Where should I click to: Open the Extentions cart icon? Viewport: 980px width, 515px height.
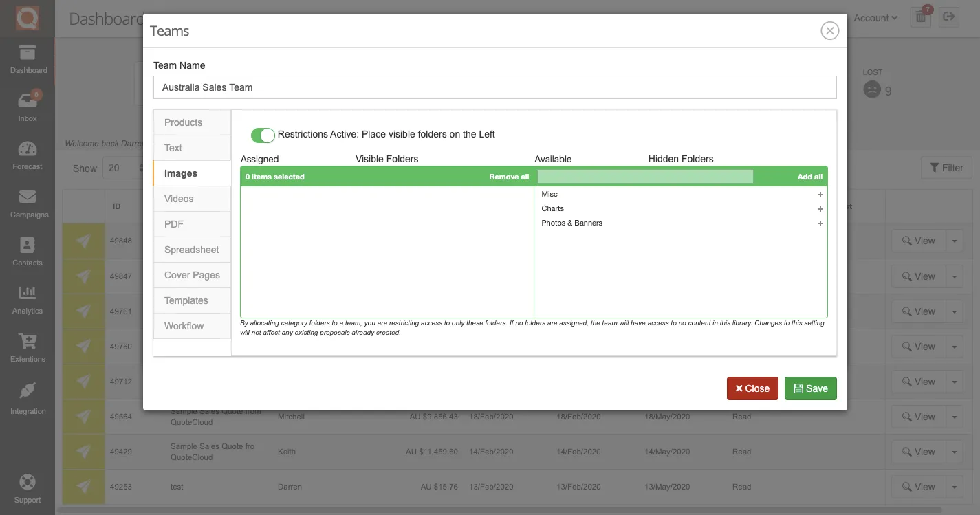28,347
